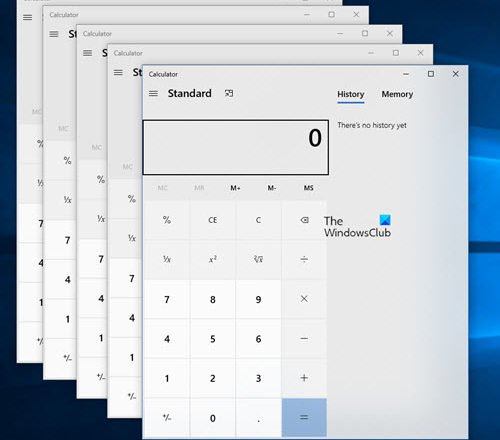Click the decimal point key
This screenshot has height=440, width=500.
(258, 418)
